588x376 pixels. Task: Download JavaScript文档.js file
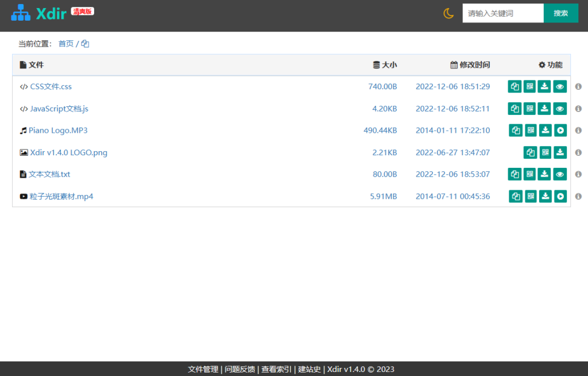[x=544, y=109]
